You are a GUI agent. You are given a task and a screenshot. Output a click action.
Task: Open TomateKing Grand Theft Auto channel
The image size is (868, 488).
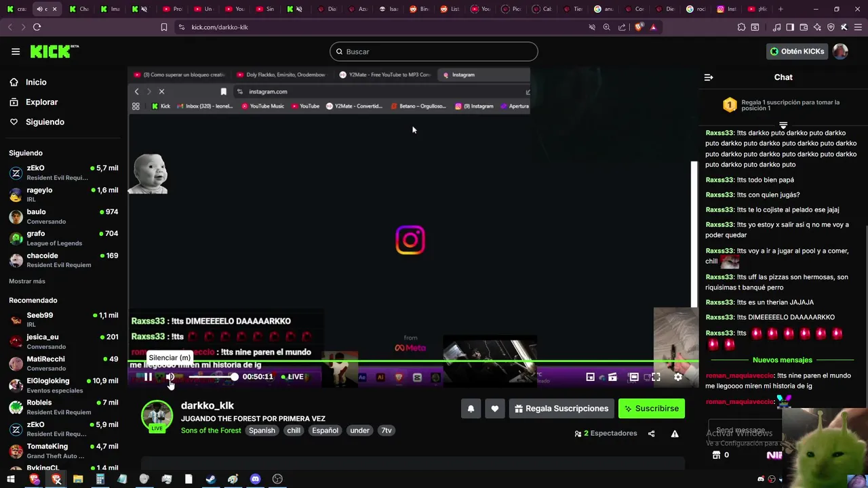64,451
